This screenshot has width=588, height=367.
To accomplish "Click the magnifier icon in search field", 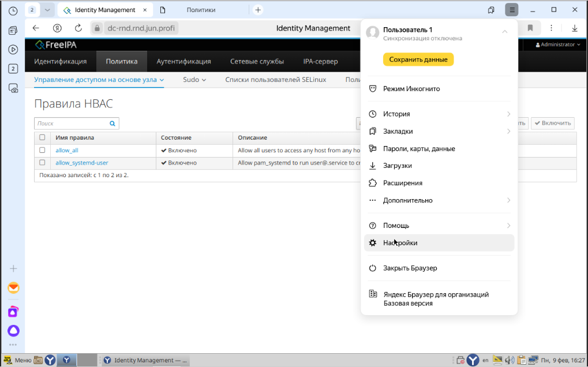I will [113, 123].
